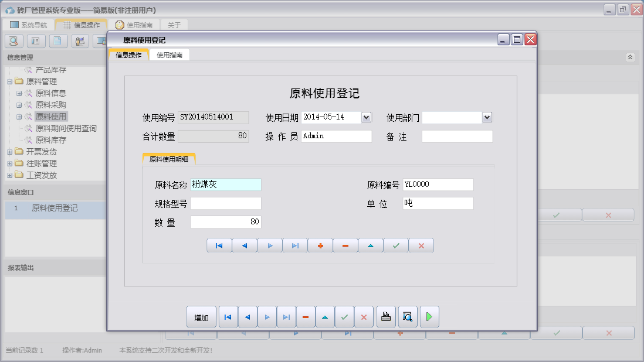The image size is (644, 362).
Task: Open the document icon in the toolbar
Action: (57, 41)
